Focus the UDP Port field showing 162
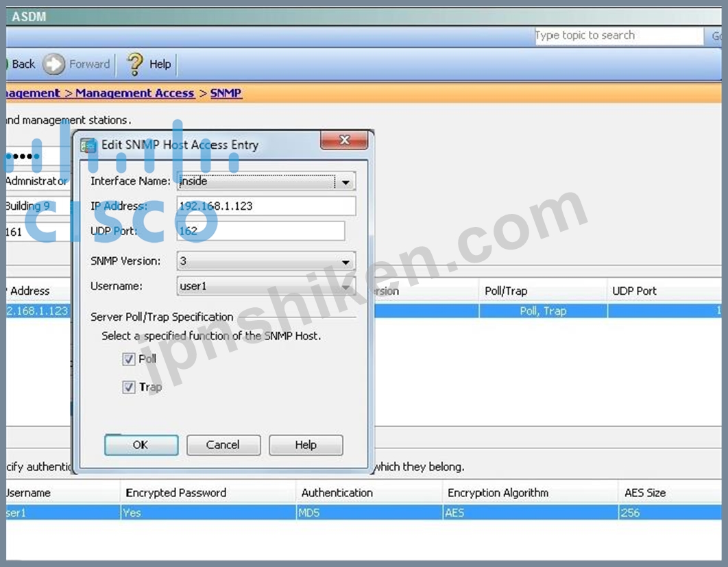The width and height of the screenshot is (728, 567). 260,231
